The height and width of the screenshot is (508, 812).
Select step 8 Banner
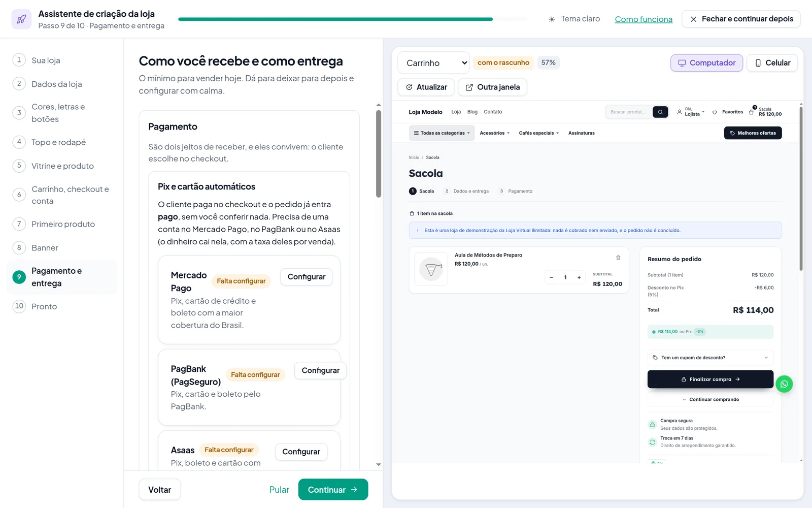pos(61,247)
